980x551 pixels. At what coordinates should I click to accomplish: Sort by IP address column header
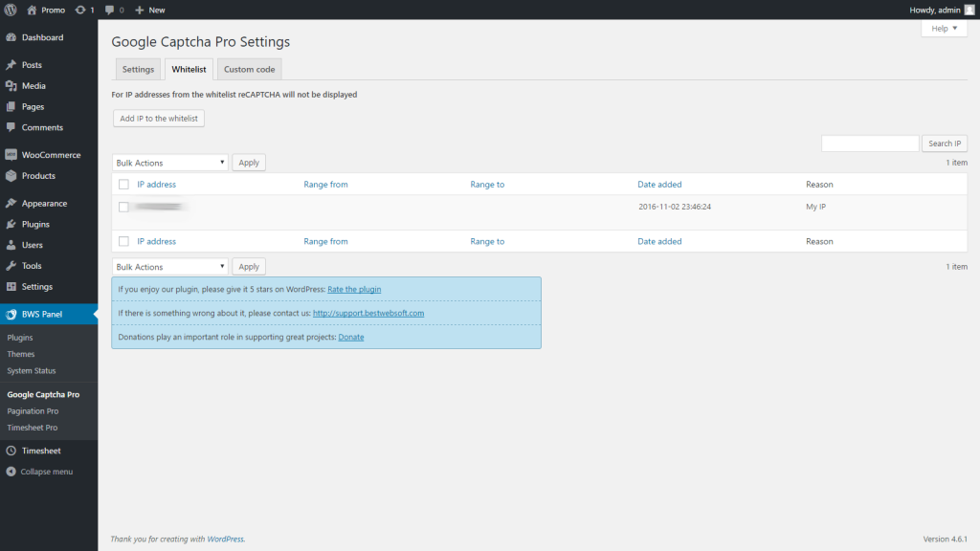click(x=156, y=185)
